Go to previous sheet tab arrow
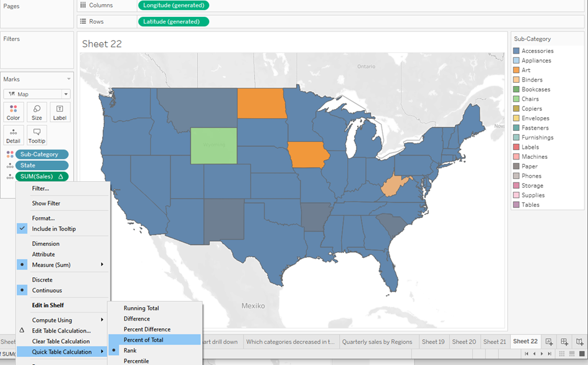Viewport: 588px width, 365px height. [x=534, y=354]
